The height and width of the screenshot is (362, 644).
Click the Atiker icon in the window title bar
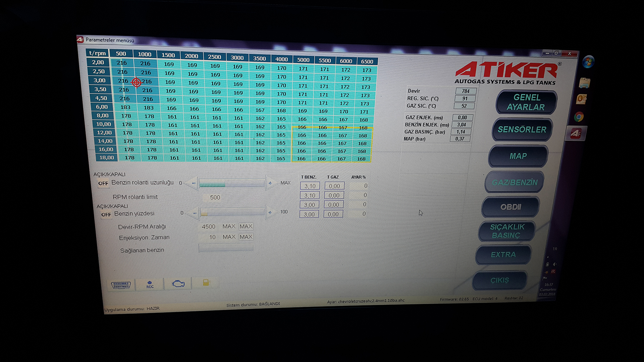[80, 39]
